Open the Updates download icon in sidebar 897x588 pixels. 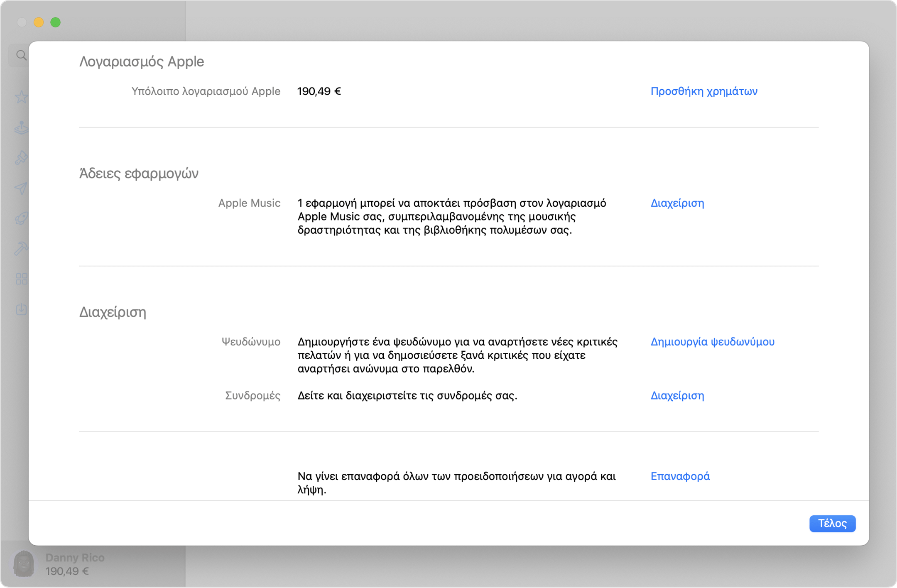[x=21, y=309]
